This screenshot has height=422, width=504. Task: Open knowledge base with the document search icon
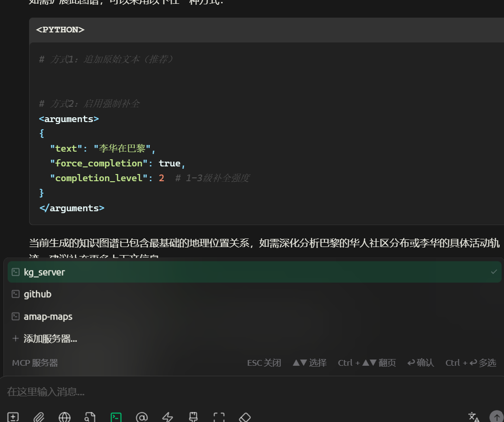(90, 417)
